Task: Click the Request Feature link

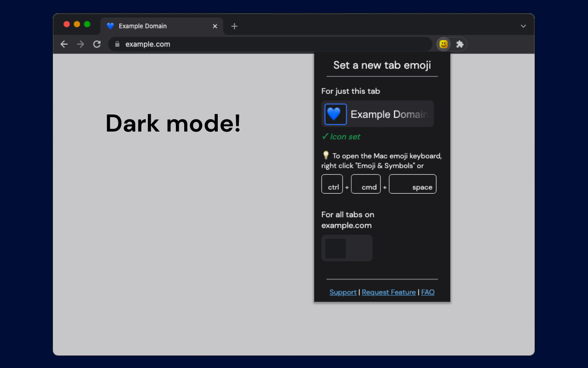Action: pos(389,292)
